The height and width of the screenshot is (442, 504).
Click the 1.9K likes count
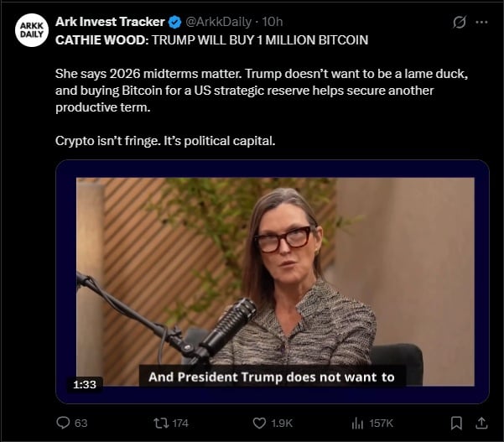(283, 423)
